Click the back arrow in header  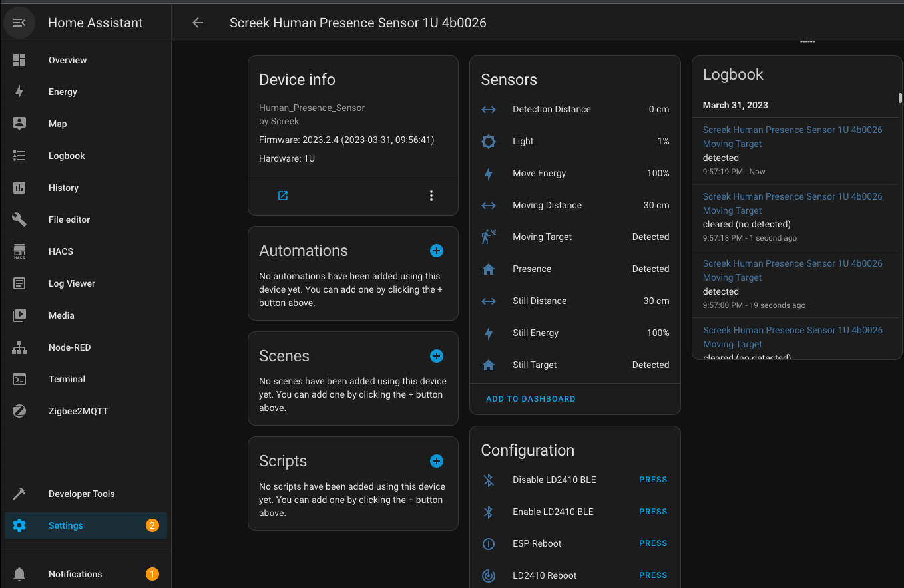(198, 23)
